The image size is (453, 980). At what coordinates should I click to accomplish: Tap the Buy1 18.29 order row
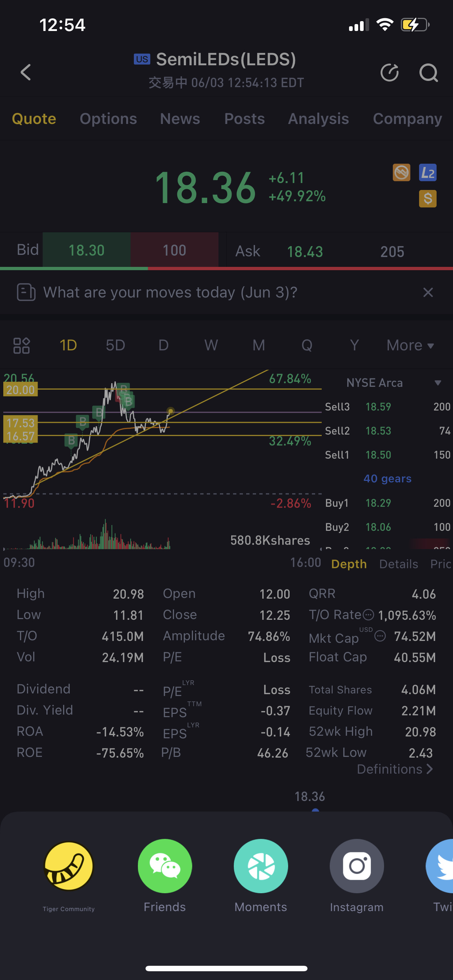387,503
